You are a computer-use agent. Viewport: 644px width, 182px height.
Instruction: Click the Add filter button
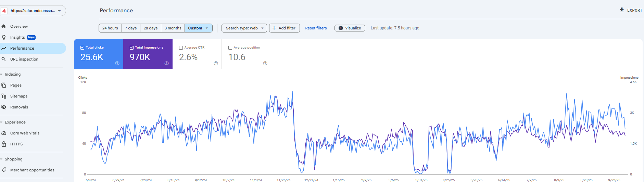(x=284, y=28)
